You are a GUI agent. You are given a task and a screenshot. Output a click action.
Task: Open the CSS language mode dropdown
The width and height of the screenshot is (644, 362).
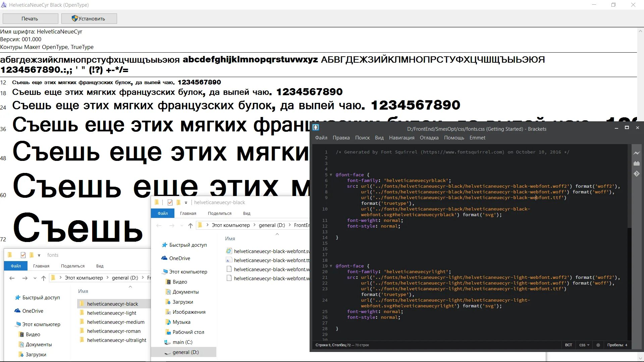pos(584,345)
